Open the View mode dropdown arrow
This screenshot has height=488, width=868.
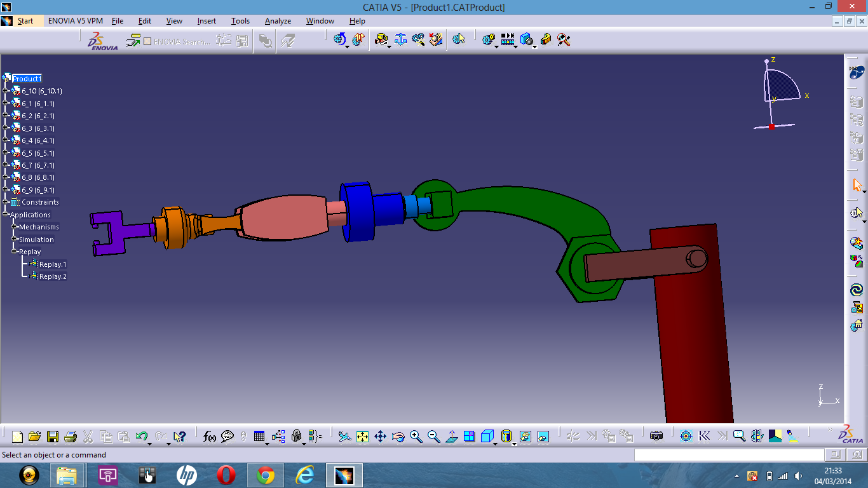(513, 443)
